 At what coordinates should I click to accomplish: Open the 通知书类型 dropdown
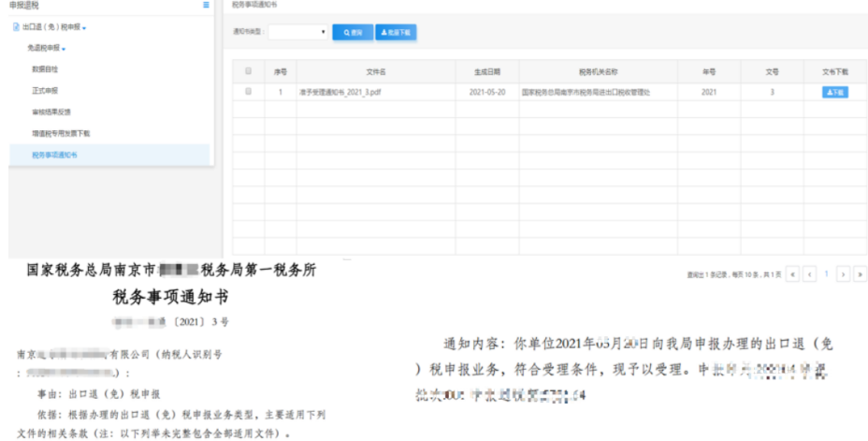click(x=298, y=32)
